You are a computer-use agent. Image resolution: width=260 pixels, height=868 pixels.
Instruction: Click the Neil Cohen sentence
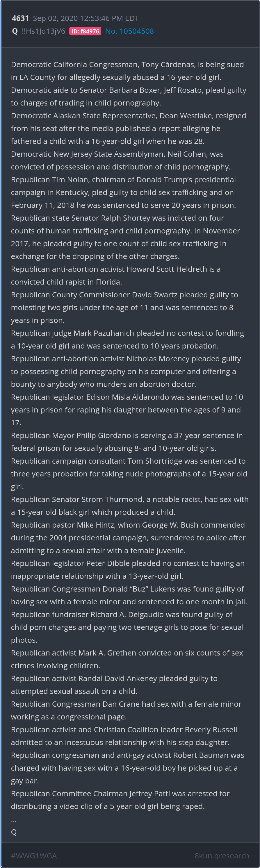point(120,160)
